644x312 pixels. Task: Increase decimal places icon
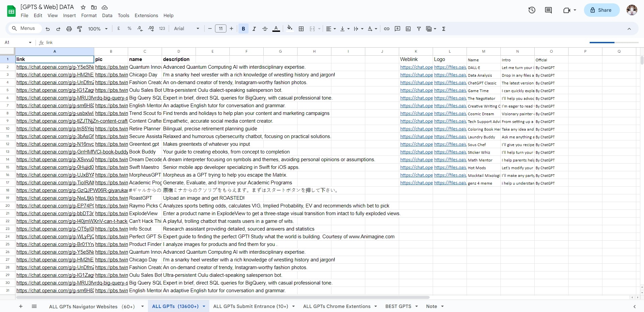pyautogui.click(x=151, y=29)
